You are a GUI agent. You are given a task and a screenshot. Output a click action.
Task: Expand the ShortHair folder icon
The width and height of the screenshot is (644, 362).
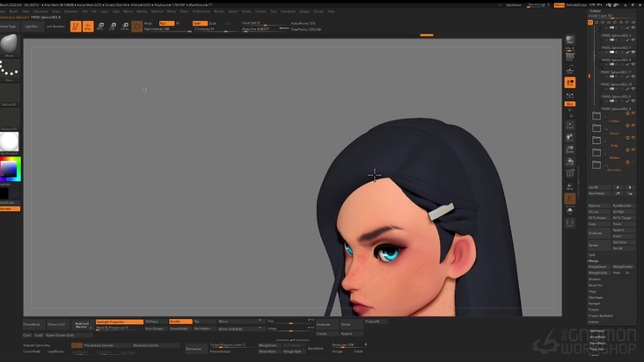coord(596,164)
